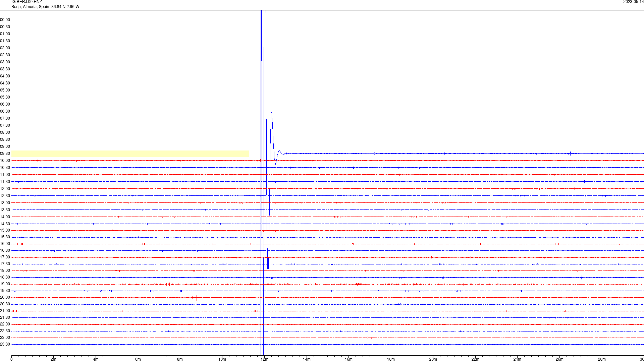Select the 10:30 time row label
Viewport: 644px width, 362px height.
pos(5,168)
